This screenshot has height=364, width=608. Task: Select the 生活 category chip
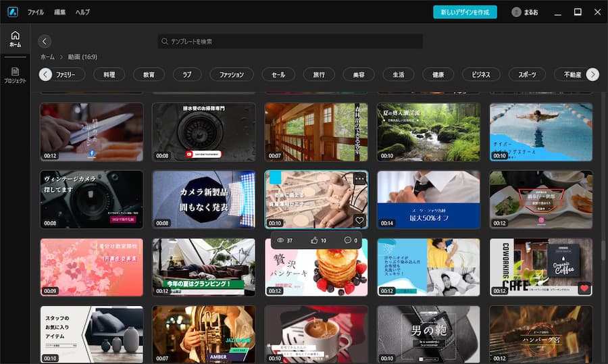[398, 74]
